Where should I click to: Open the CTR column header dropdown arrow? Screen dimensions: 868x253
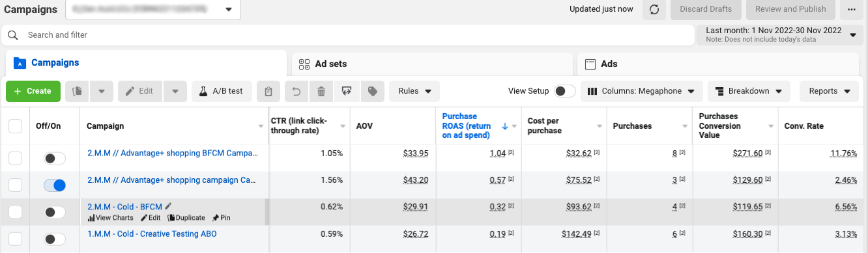tap(343, 126)
